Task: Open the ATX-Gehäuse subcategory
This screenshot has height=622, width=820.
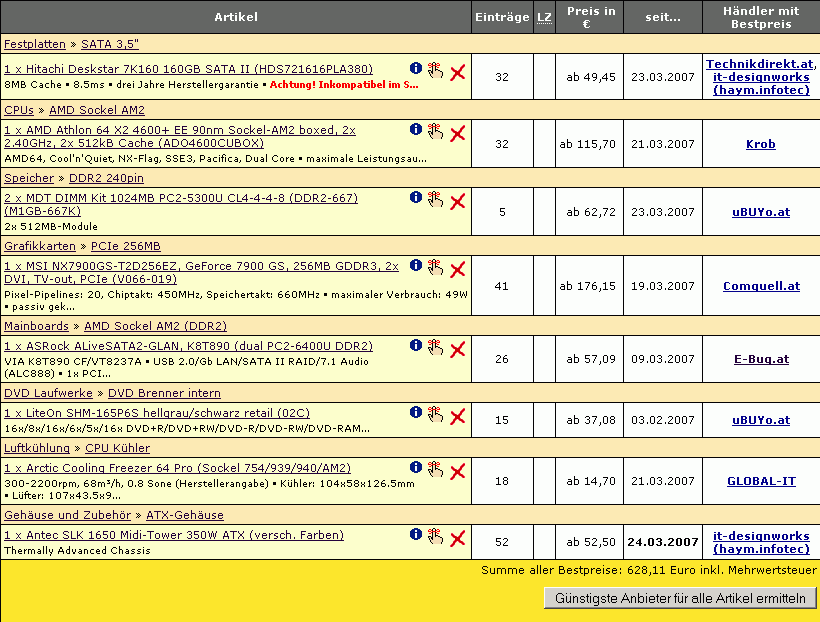Action: (185, 515)
